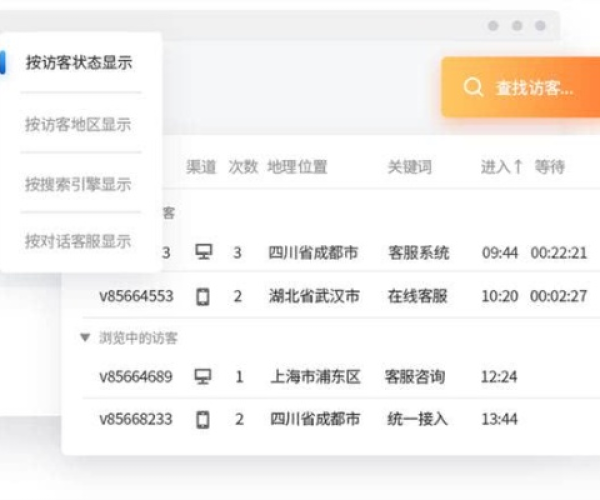This screenshot has width=600, height=500.
Task: Click desktop channel icon in 09:44 row
Action: [x=203, y=252]
